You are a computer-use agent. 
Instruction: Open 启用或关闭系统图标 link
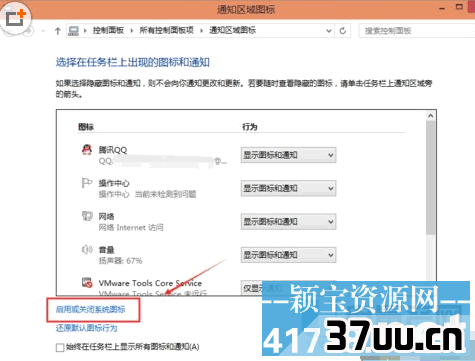(x=90, y=310)
